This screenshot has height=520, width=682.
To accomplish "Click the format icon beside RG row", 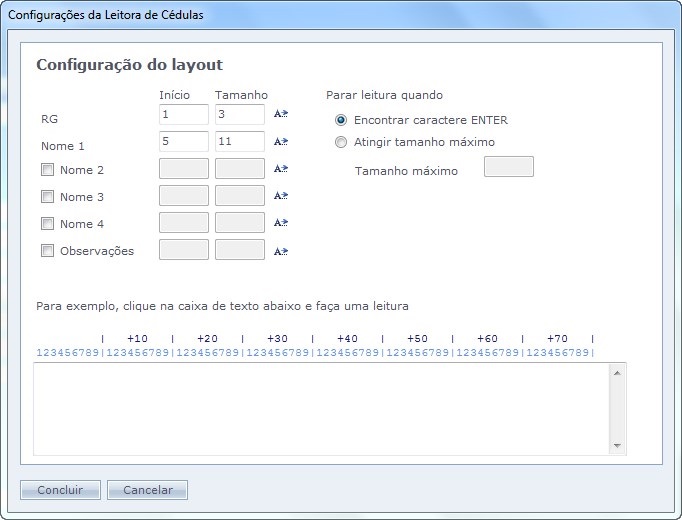I will tap(281, 115).
